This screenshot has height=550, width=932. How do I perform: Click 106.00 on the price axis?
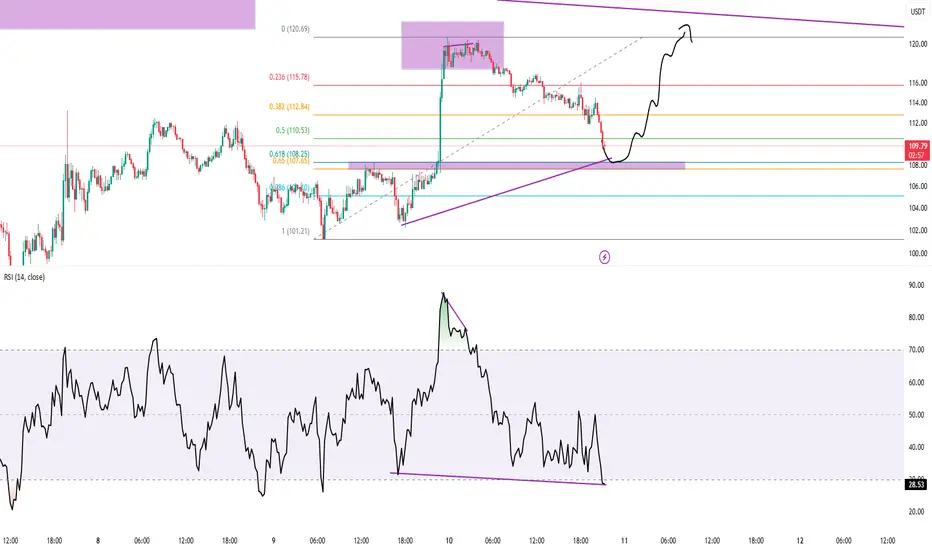click(918, 187)
